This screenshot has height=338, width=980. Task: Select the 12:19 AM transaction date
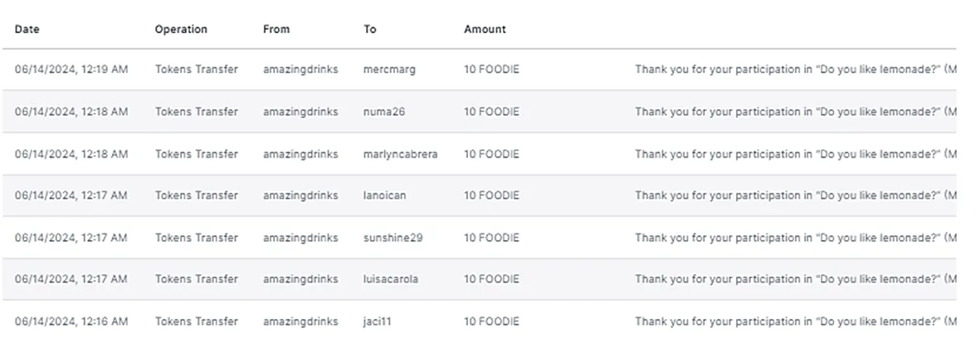pos(71,70)
